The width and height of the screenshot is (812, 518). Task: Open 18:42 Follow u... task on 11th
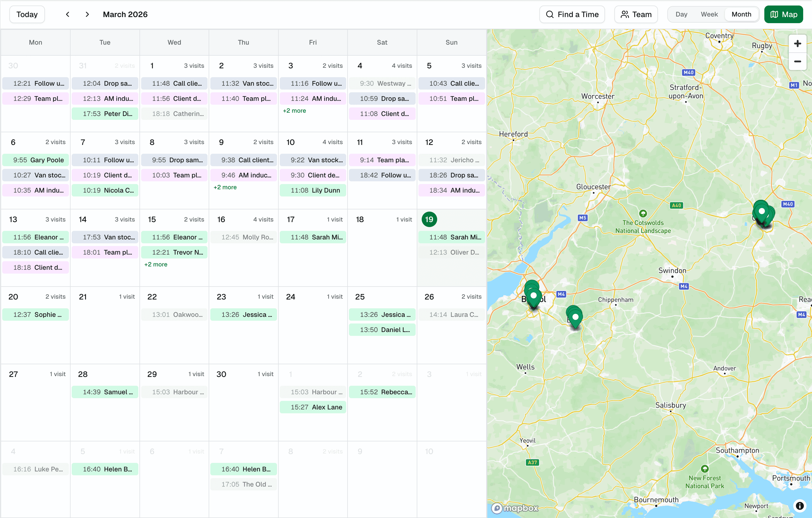382,175
